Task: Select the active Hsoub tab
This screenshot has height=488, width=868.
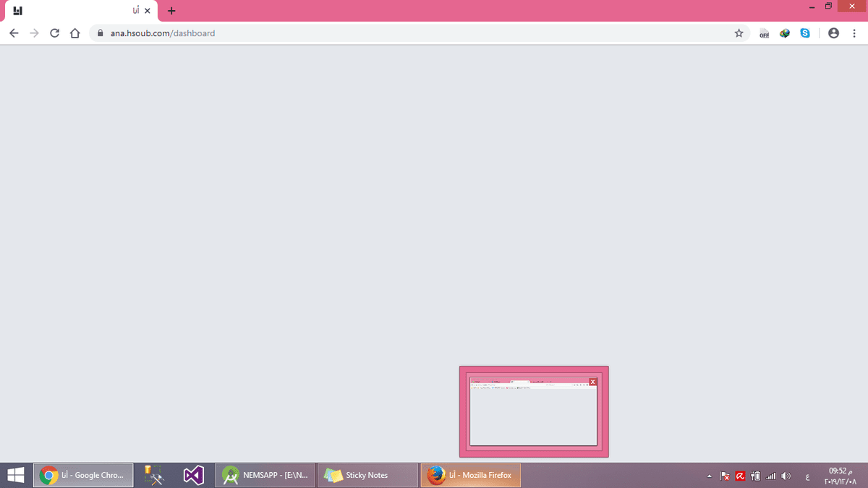Action: pos(80,11)
